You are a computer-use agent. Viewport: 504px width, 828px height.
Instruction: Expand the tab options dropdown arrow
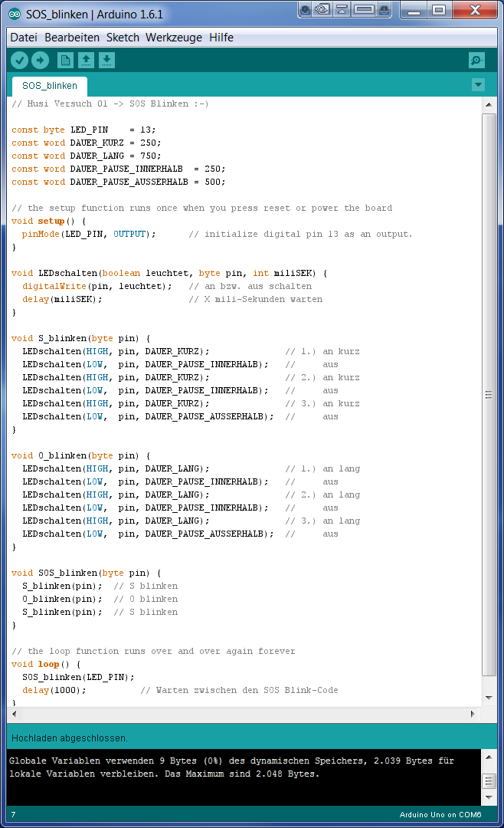click(x=479, y=85)
